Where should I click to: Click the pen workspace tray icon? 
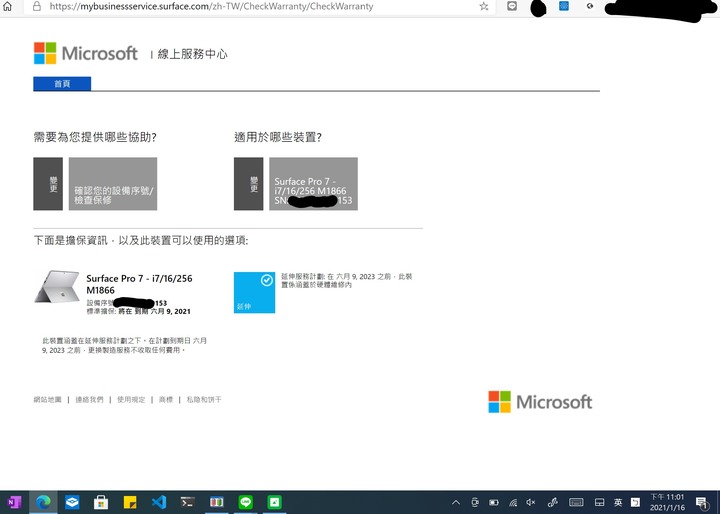coord(553,503)
